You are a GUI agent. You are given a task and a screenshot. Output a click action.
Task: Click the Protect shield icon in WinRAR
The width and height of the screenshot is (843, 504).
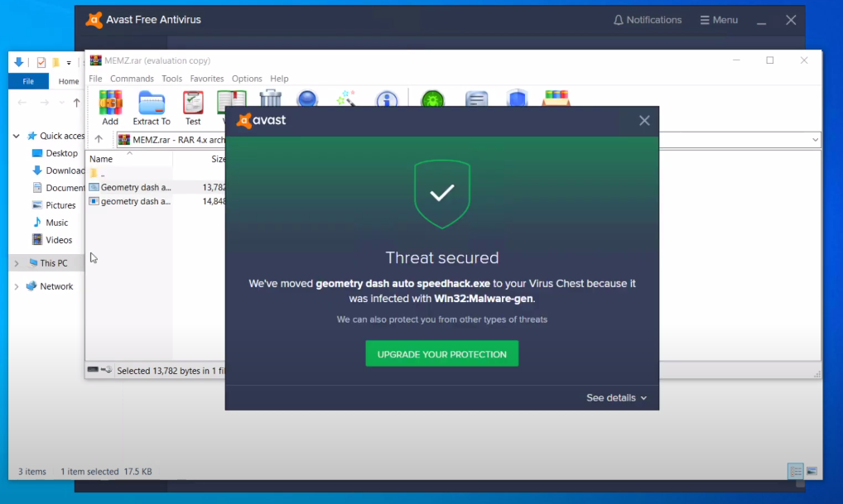click(x=517, y=98)
